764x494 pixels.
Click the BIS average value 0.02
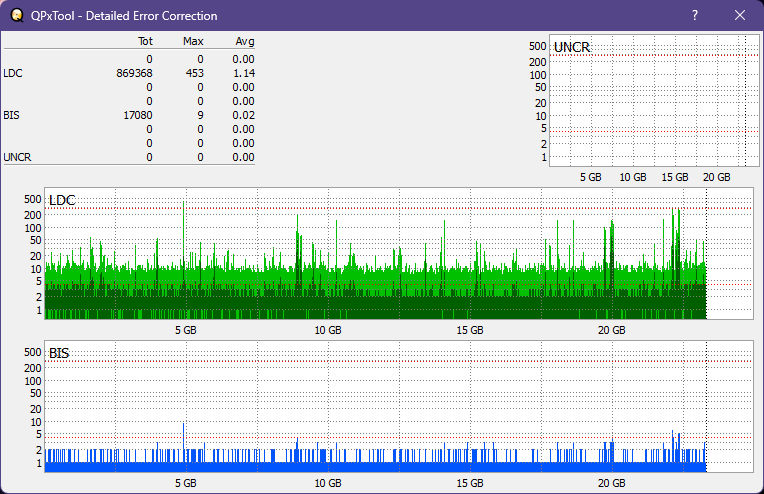(x=244, y=115)
